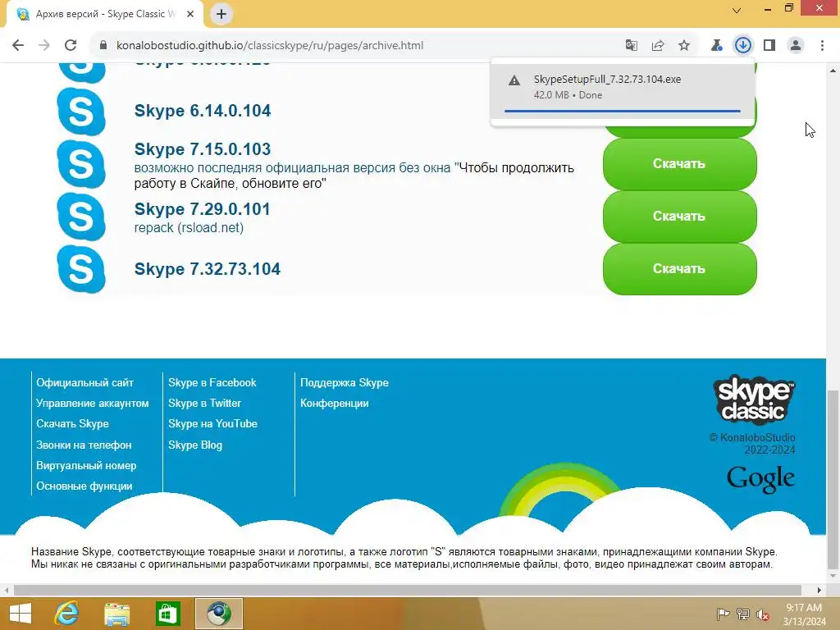Image resolution: width=840 pixels, height=630 pixels.
Task: Download Skype 7.15.0.103 via Скачать
Action: (x=679, y=164)
